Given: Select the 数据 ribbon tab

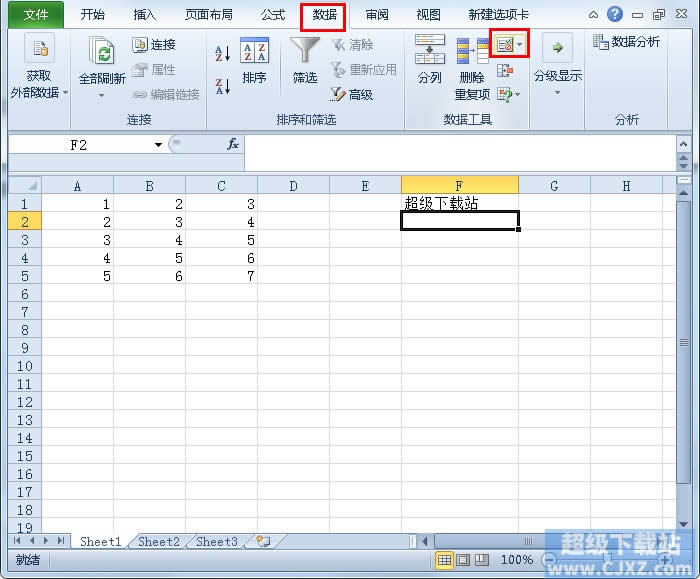Looking at the screenshot, I should point(324,15).
